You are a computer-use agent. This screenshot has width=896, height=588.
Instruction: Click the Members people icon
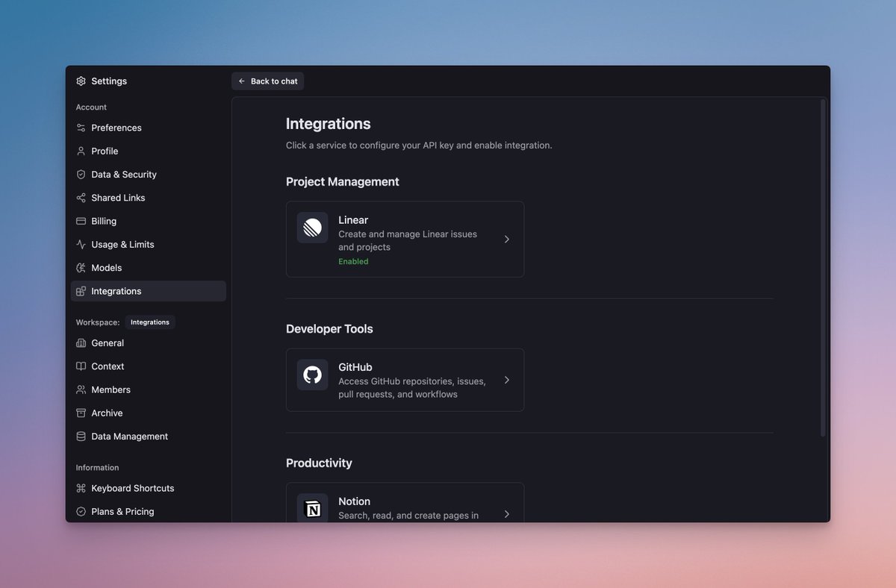click(81, 390)
